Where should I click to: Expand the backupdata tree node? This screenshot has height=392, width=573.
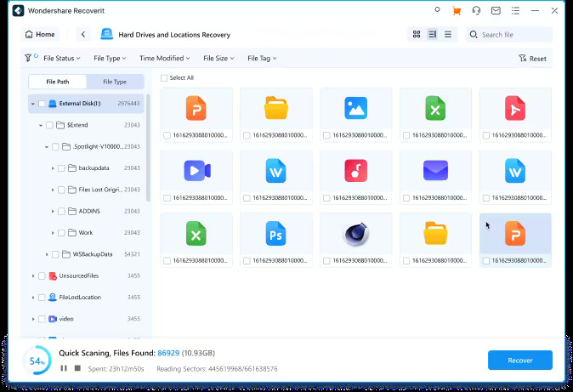click(53, 168)
